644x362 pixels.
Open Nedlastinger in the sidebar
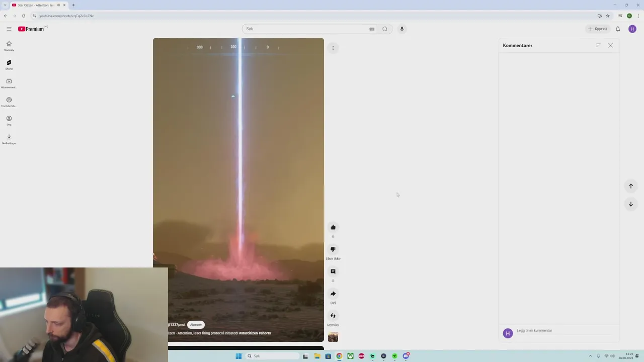tap(9, 139)
